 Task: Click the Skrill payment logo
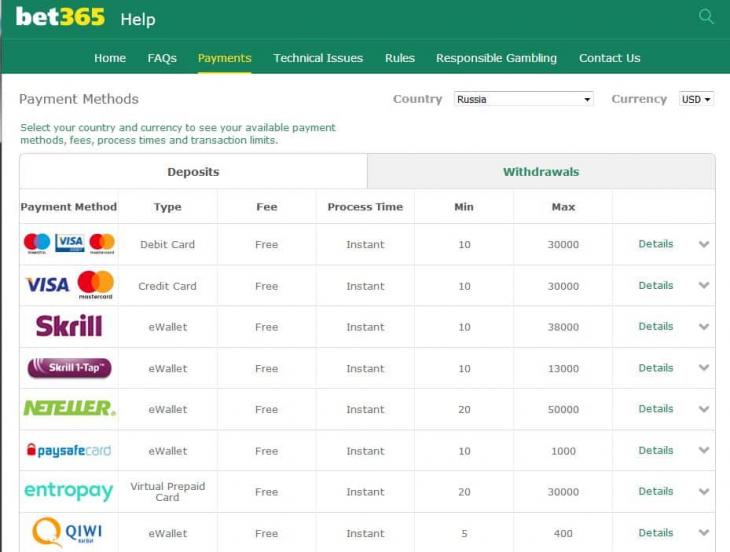coord(69,326)
